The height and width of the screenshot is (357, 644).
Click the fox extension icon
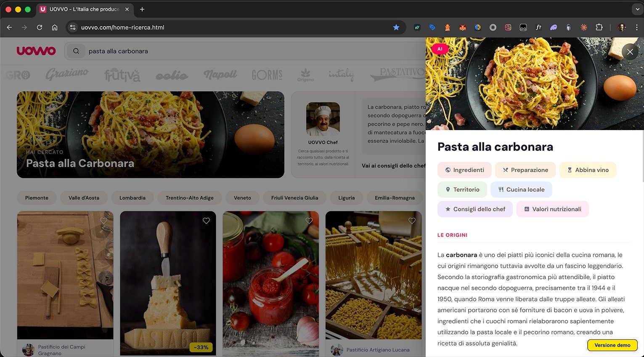pos(463,27)
